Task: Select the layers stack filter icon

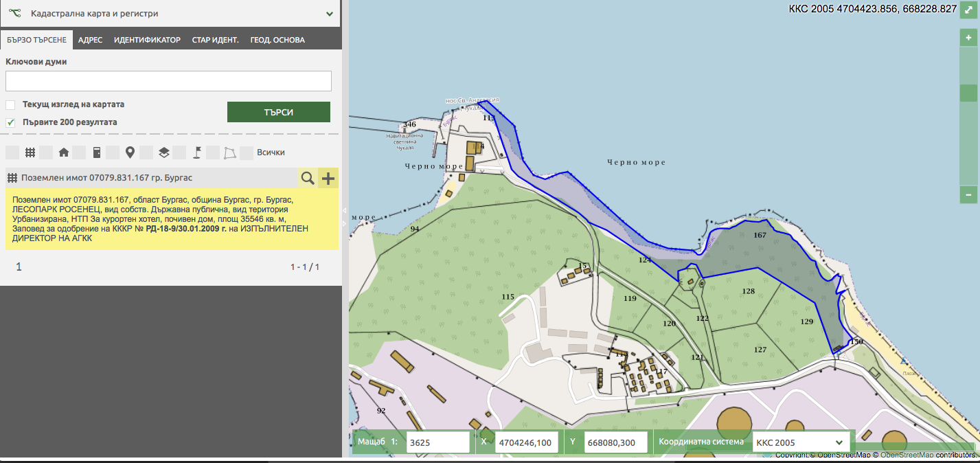Action: click(163, 153)
